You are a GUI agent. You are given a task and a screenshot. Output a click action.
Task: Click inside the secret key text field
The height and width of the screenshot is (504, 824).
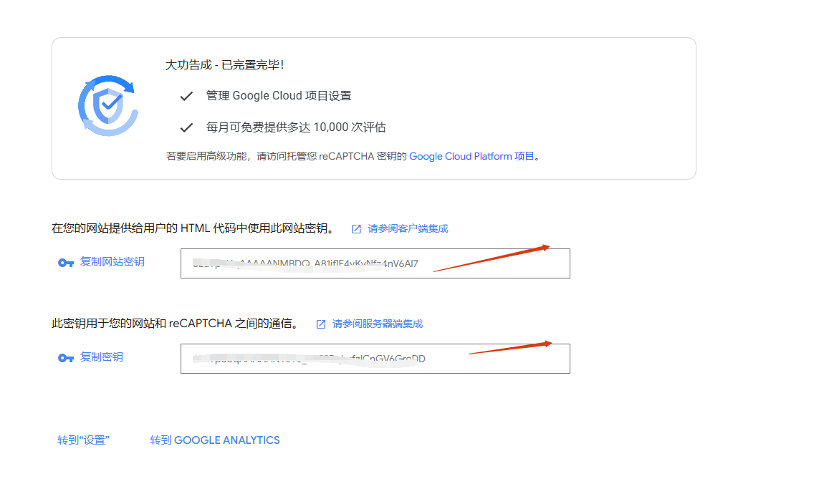tap(375, 359)
